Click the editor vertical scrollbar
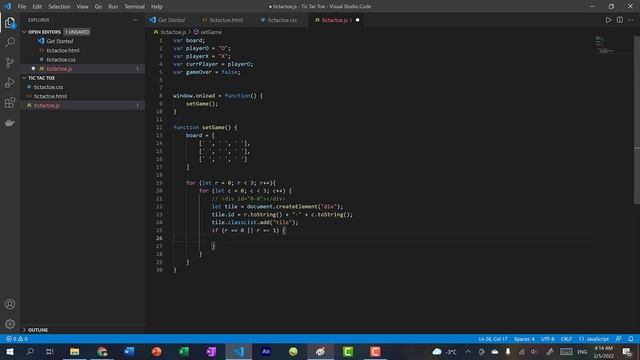Image resolution: width=640 pixels, height=360 pixels. point(637,120)
